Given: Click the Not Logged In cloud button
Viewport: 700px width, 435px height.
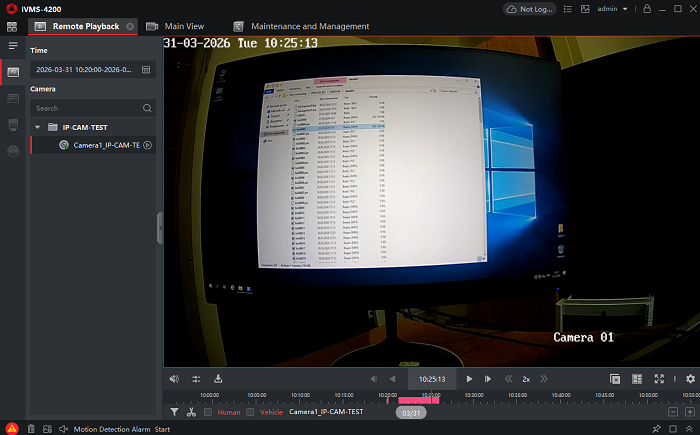Looking at the screenshot, I should (530, 9).
